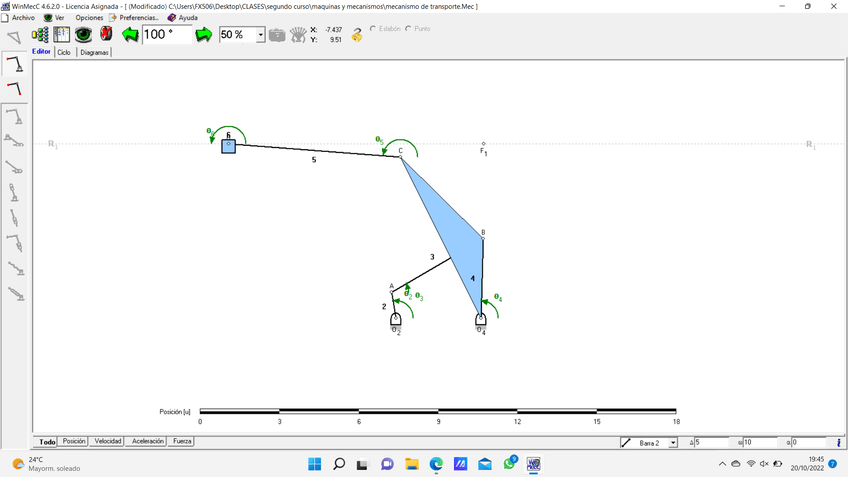Switch to the Diagramas tab

(x=94, y=52)
